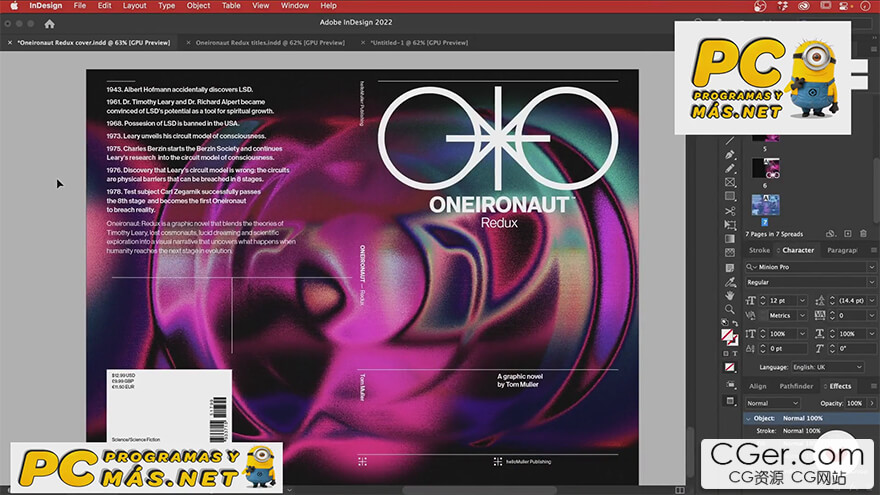
Task: Open the File menu
Action: click(80, 6)
